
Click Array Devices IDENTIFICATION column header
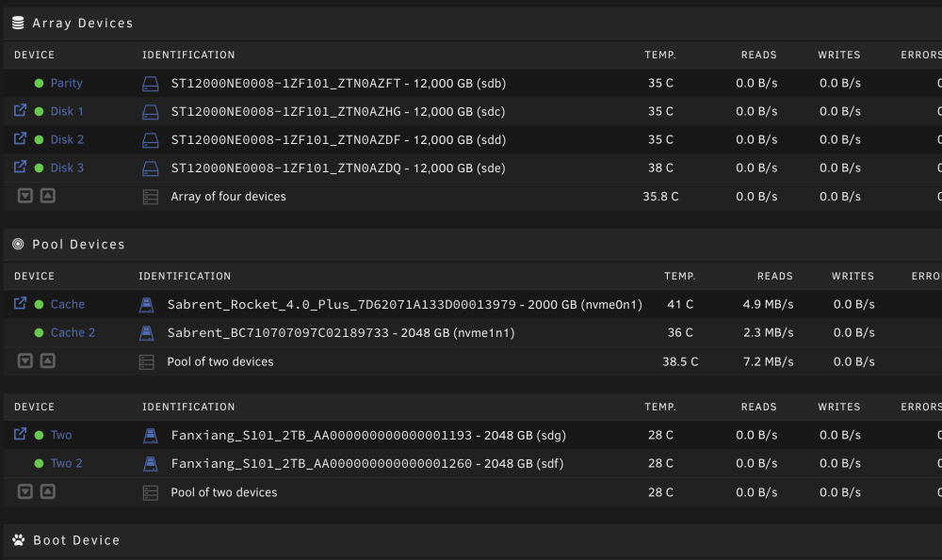click(188, 55)
